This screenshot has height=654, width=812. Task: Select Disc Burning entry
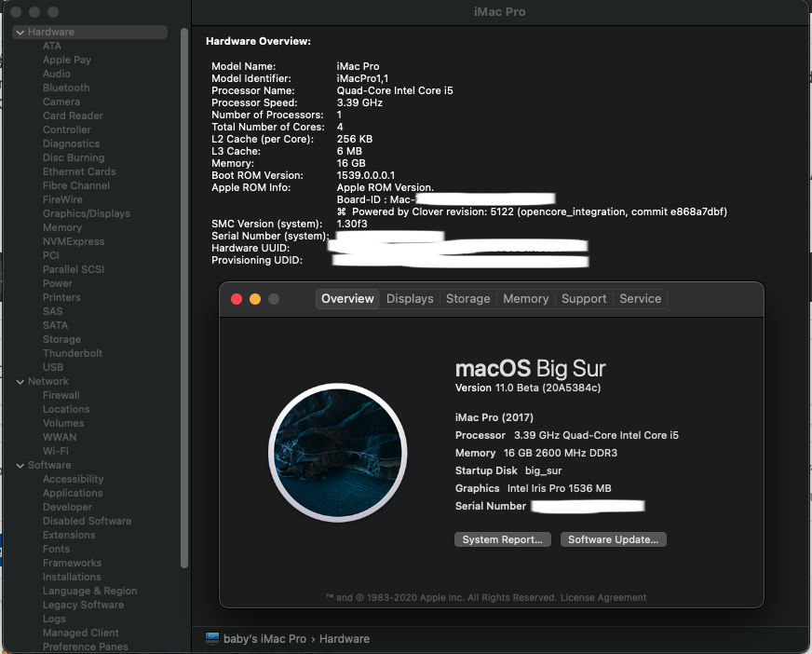74,157
